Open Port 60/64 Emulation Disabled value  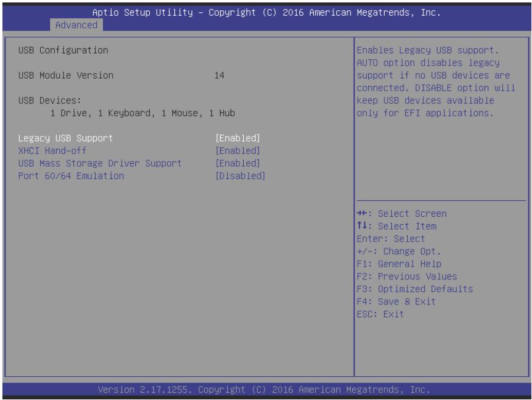240,176
